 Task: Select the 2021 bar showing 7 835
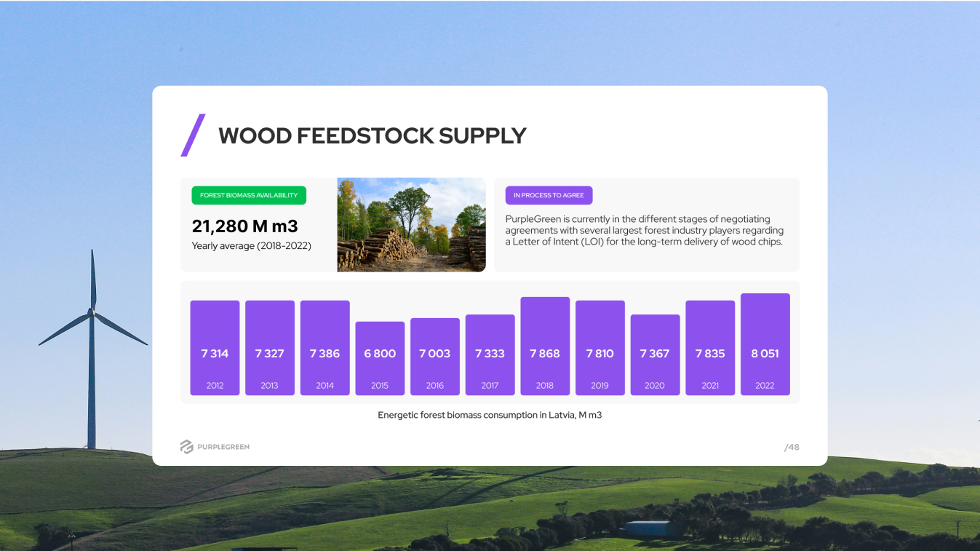pos(710,348)
